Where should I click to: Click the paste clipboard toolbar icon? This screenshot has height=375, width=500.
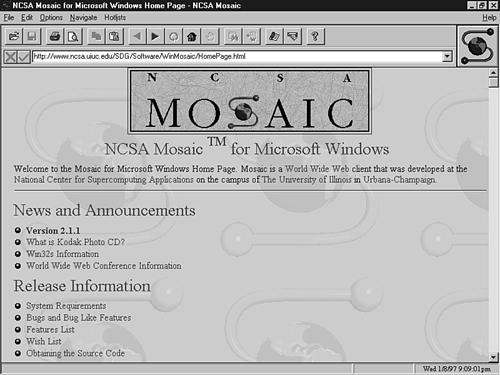[114, 36]
